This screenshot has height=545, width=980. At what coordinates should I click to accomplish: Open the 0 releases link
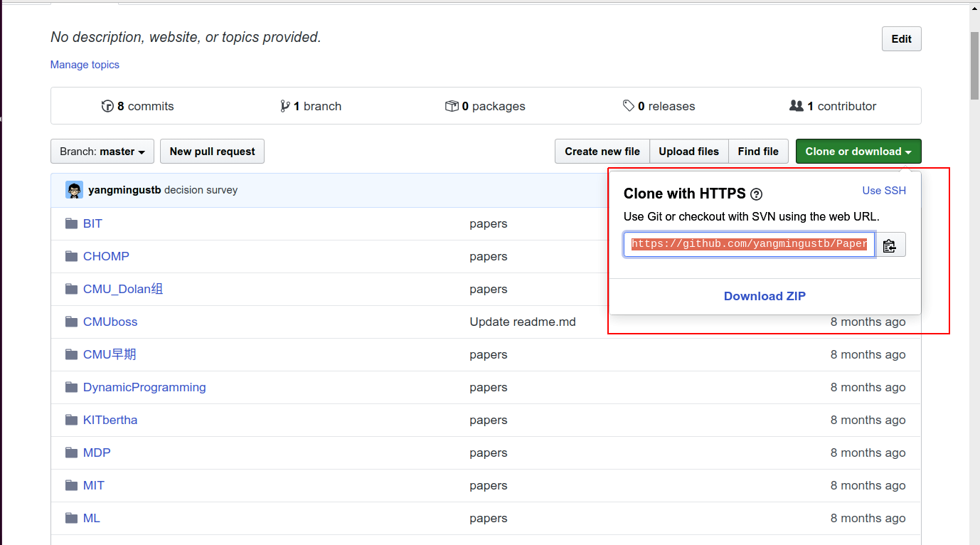coord(659,106)
